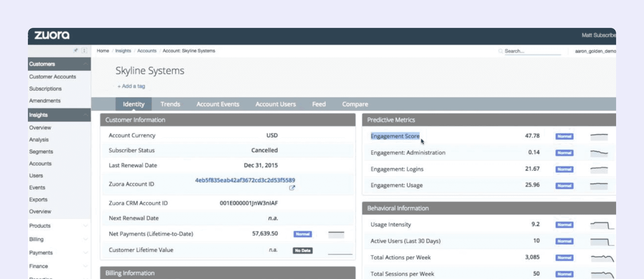
Task: Open Exports in the sidebar
Action: (x=38, y=200)
